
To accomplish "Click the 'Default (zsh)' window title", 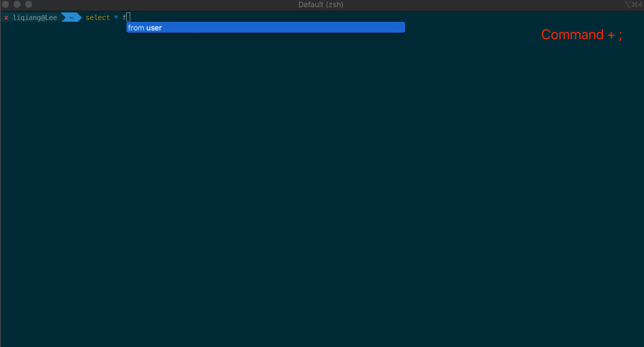I will pos(320,5).
